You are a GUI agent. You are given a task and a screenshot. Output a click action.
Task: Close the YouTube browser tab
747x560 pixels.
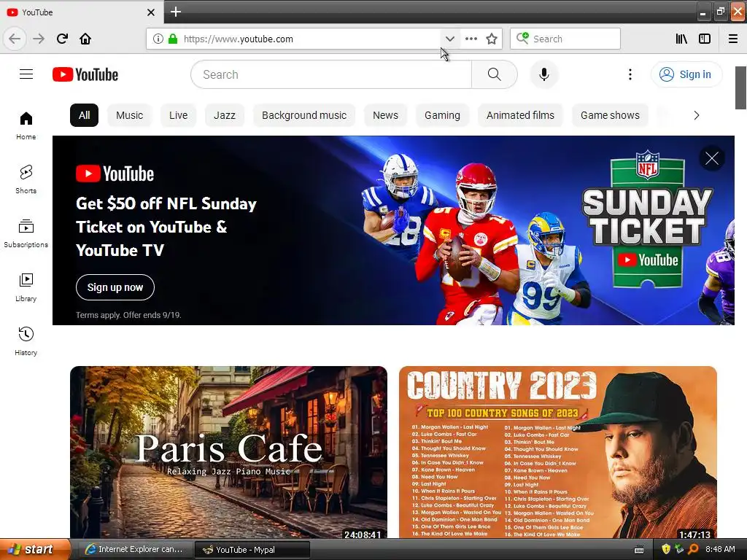[x=150, y=12]
